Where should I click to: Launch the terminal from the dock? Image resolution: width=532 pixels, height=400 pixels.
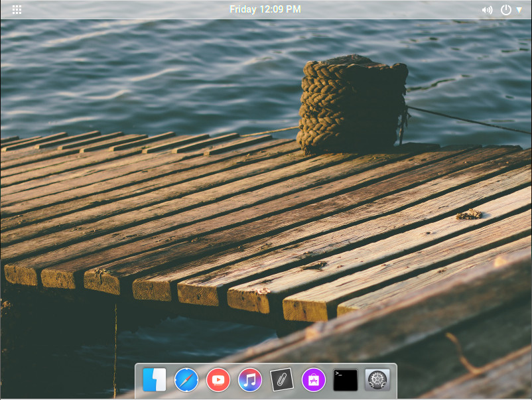point(346,380)
